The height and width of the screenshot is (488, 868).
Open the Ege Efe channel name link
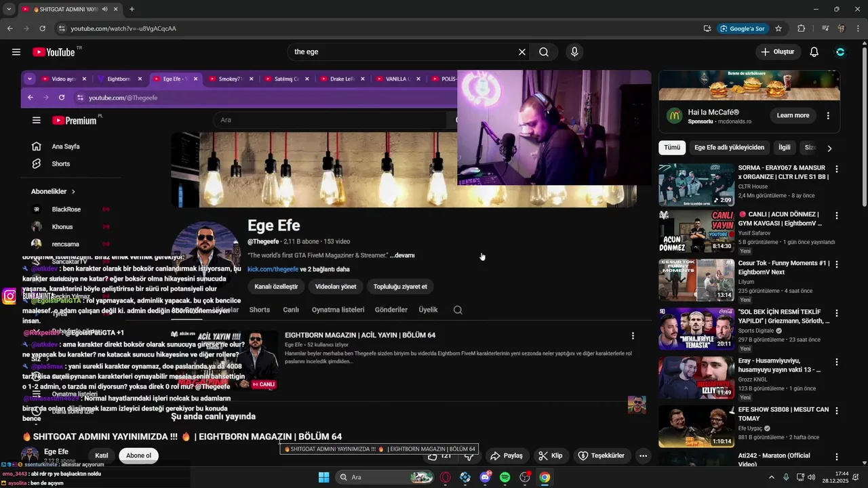pyautogui.click(x=56, y=451)
